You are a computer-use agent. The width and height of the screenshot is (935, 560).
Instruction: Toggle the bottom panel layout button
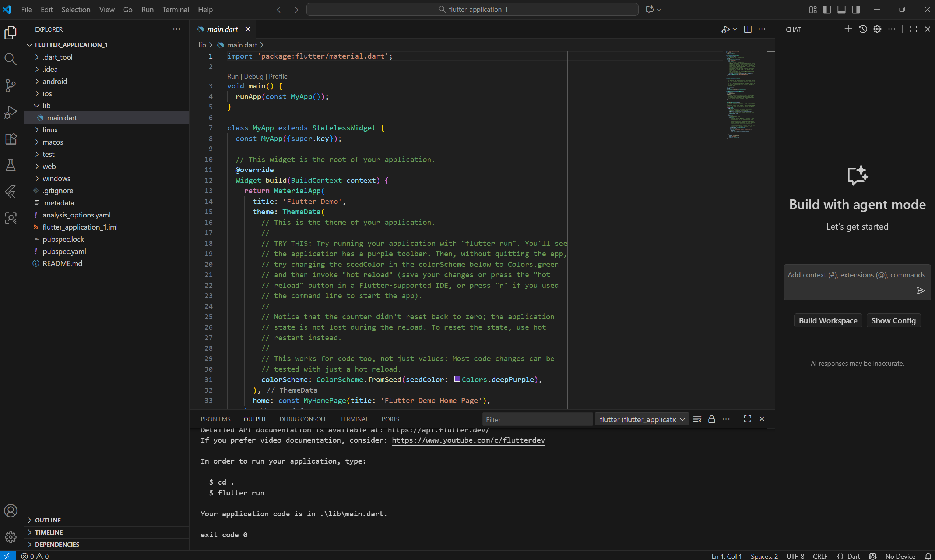(841, 10)
